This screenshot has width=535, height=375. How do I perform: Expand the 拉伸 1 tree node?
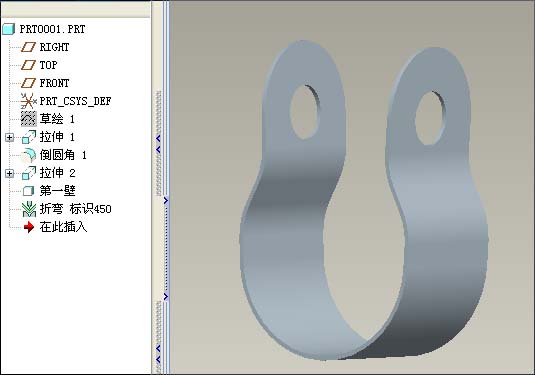[10, 137]
